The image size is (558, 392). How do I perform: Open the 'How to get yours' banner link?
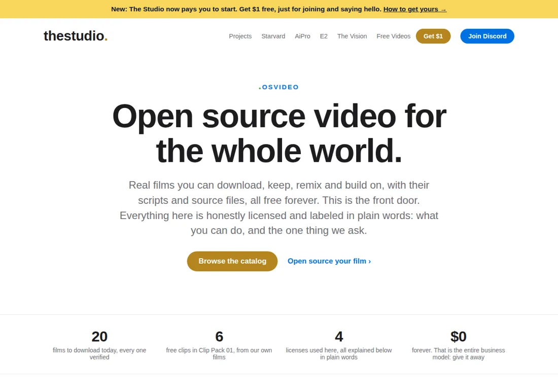414,9
